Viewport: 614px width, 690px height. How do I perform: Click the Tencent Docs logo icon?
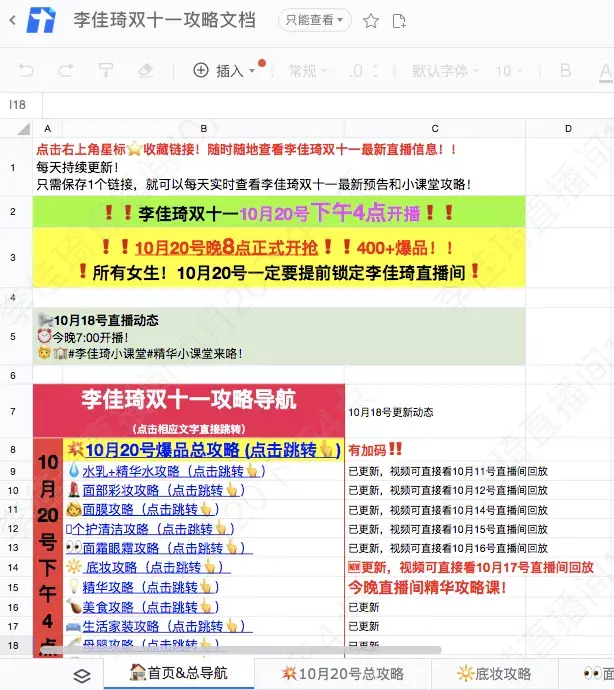coord(41,20)
